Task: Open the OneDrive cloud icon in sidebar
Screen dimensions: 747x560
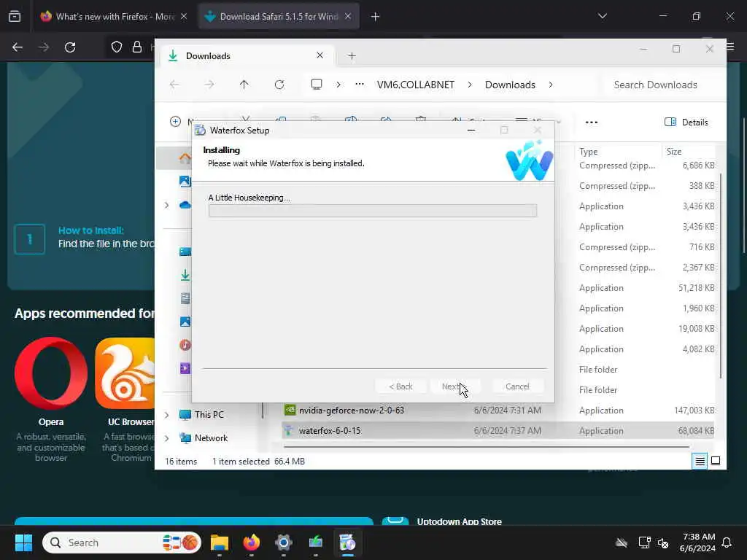Action: [185, 205]
